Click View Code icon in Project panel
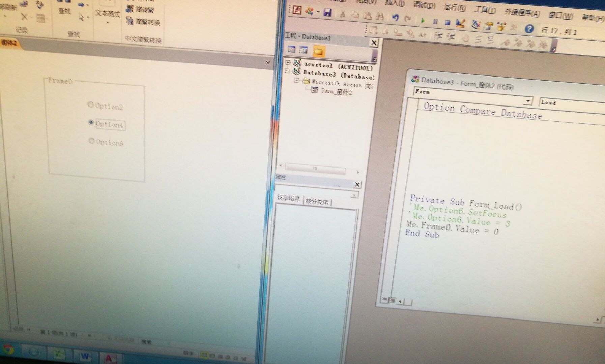The image size is (605, 364). tap(292, 50)
